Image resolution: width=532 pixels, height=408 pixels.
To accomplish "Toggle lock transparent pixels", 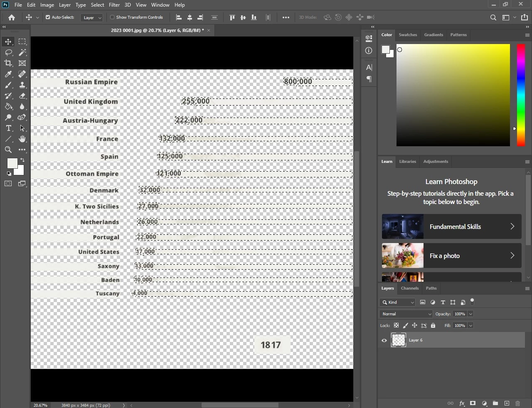I will [x=396, y=326].
